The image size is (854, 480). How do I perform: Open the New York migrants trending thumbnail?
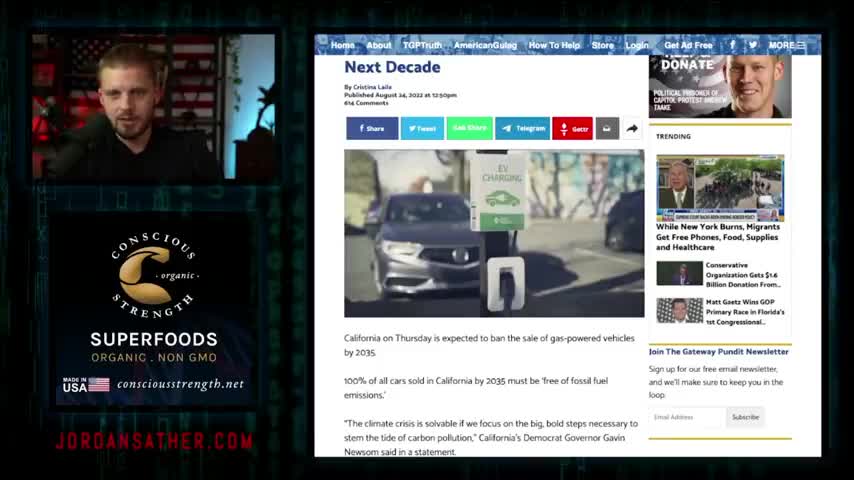(720, 188)
